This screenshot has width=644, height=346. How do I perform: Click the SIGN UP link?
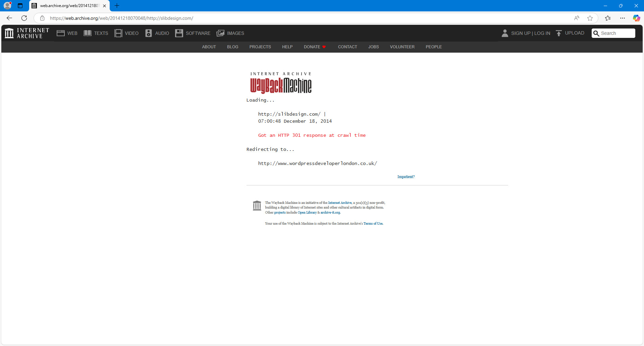521,33
